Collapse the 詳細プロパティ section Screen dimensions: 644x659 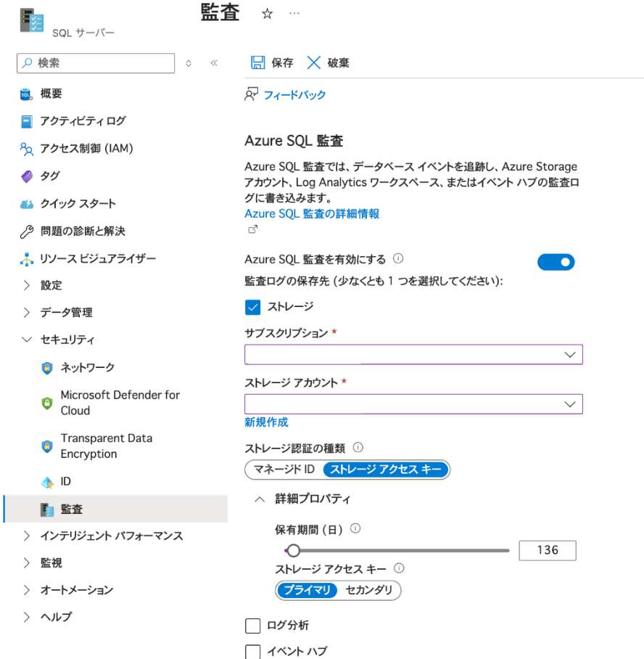point(259,499)
